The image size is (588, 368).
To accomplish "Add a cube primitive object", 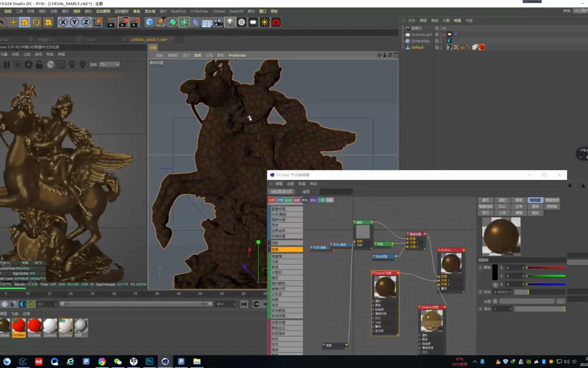I will [x=150, y=22].
